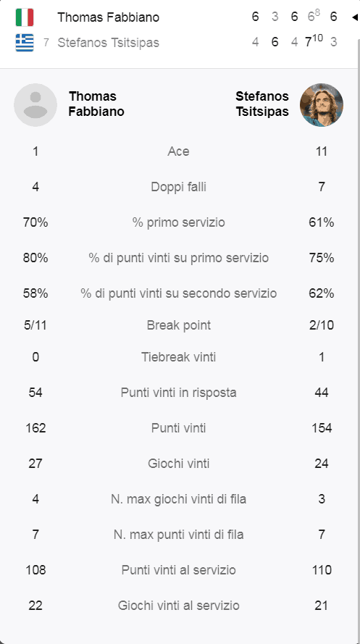Screen dimensions: 360x644
Task: Click Thomas Fabbiano placeholder avatar
Action: [x=35, y=105]
